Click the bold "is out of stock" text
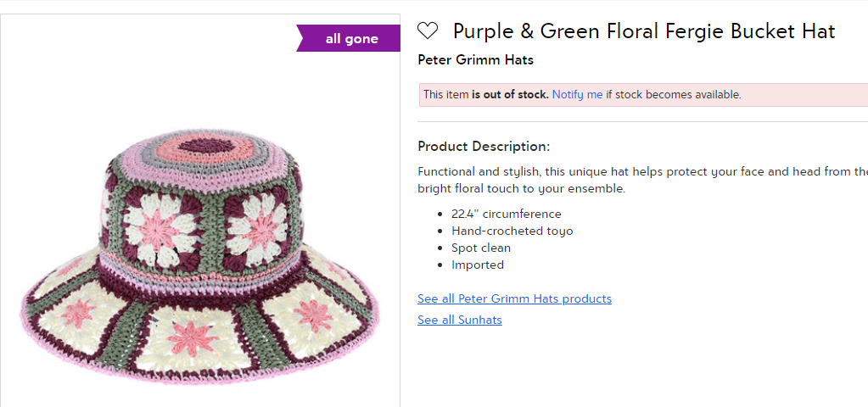This screenshot has height=407, width=868. (x=510, y=94)
